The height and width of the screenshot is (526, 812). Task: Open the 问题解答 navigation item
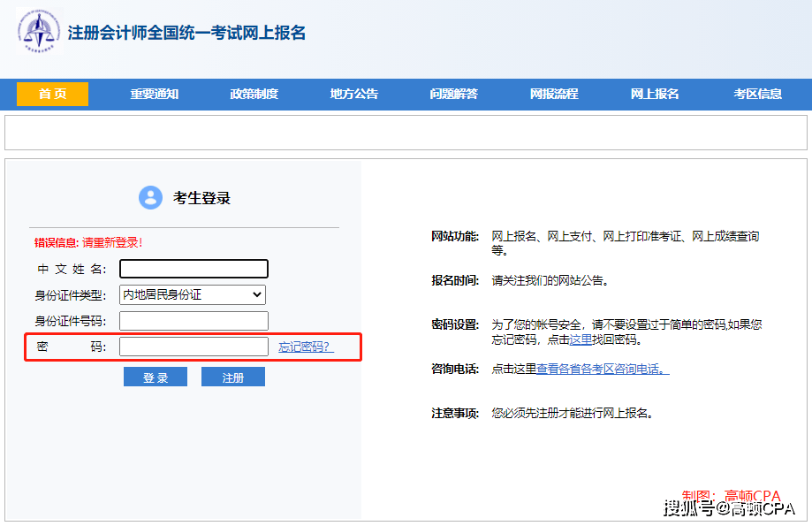coord(454,94)
